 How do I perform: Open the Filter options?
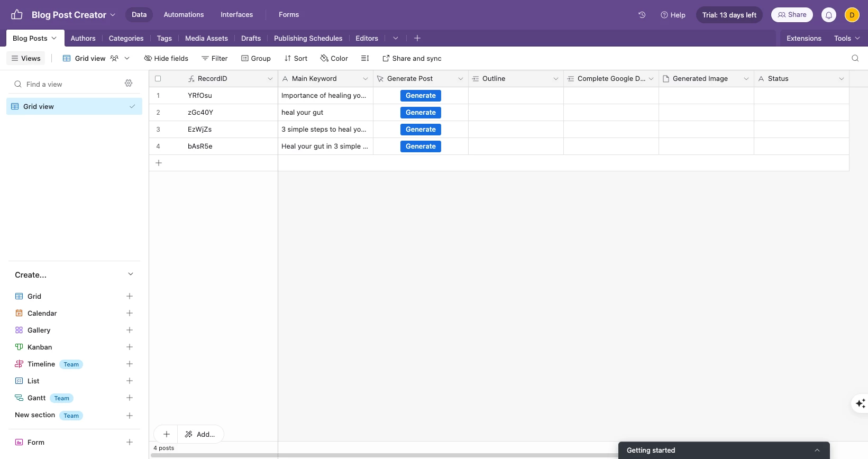(x=215, y=58)
